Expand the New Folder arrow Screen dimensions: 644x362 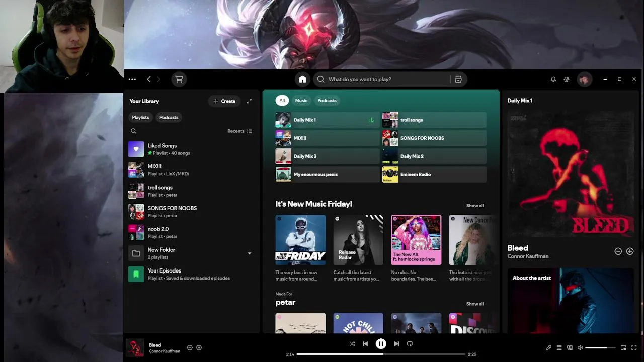pos(249,253)
